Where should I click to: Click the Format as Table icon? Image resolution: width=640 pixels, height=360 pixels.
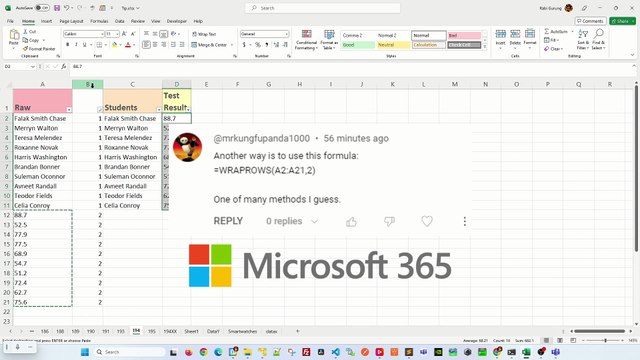coord(329,34)
